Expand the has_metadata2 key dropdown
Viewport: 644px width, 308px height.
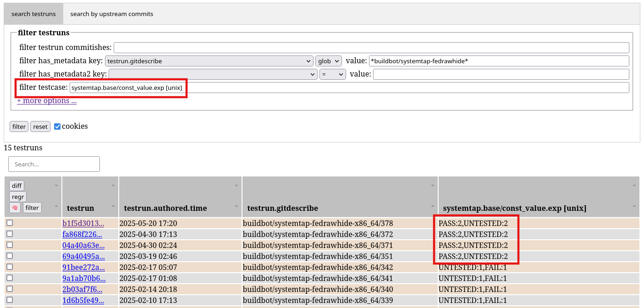point(213,74)
